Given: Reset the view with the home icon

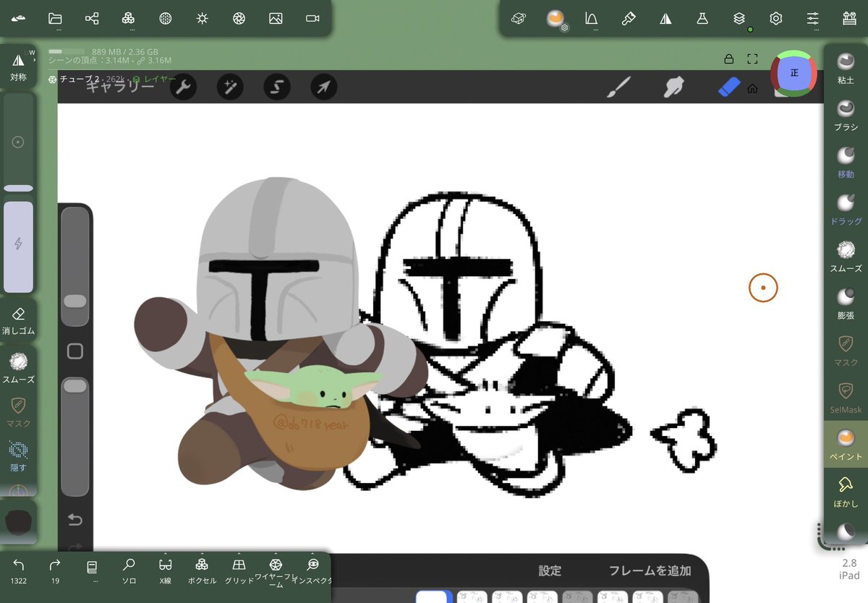Looking at the screenshot, I should (752, 89).
